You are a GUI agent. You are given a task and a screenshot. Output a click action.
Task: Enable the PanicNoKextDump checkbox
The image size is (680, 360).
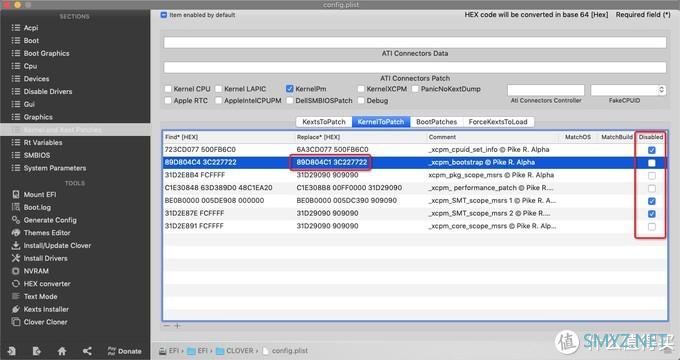click(415, 89)
